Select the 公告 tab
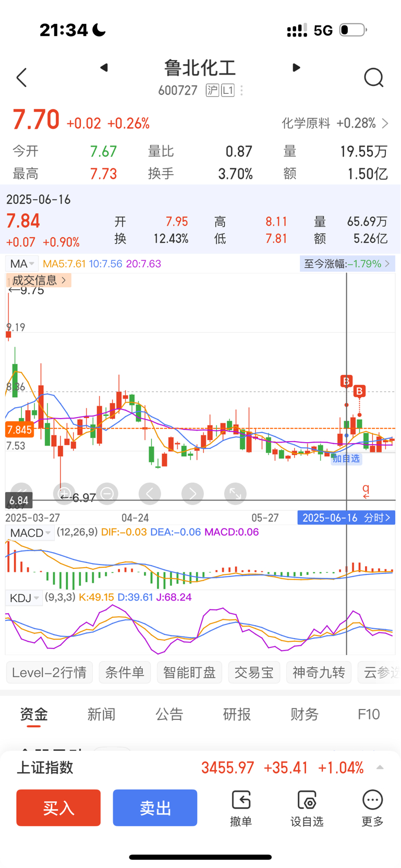The image size is (401, 868). (169, 714)
